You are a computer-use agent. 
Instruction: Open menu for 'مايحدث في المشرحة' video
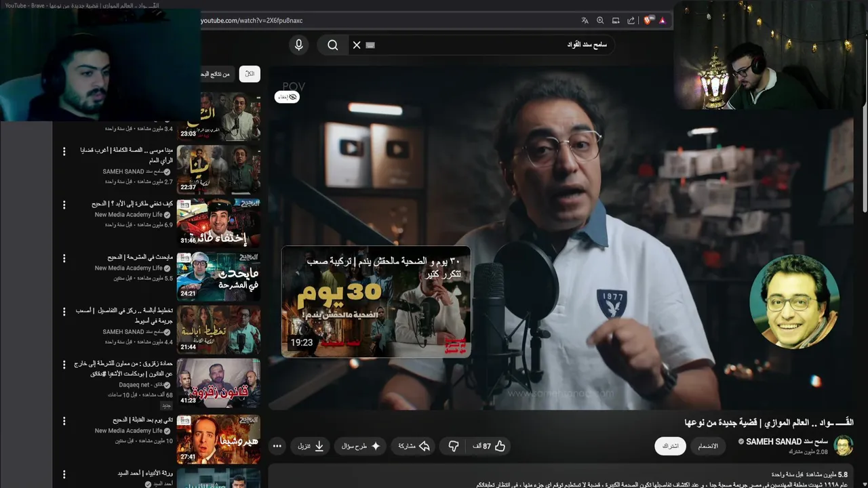pos(64,258)
